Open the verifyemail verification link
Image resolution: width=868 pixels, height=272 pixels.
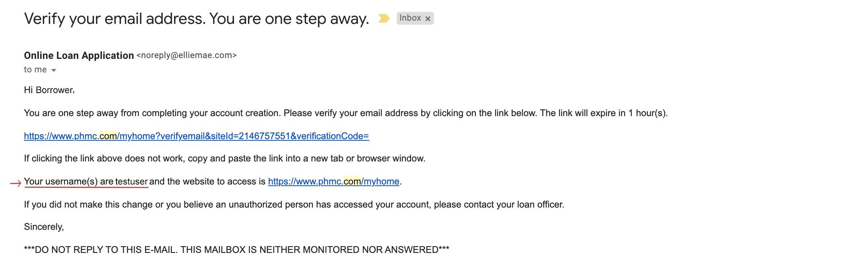tap(197, 136)
